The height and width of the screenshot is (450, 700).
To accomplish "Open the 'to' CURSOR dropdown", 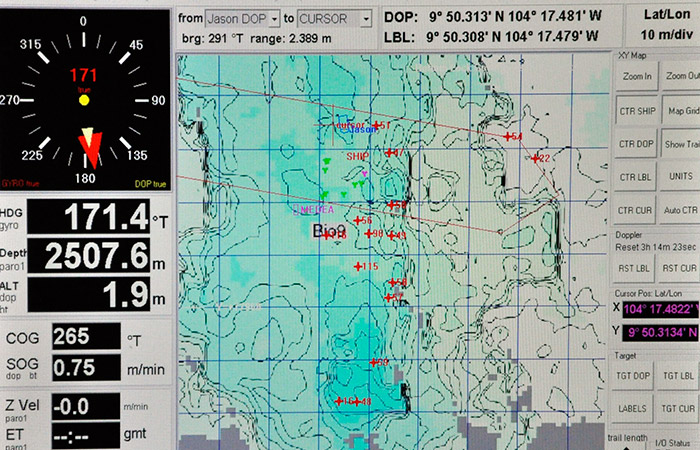I will point(336,19).
